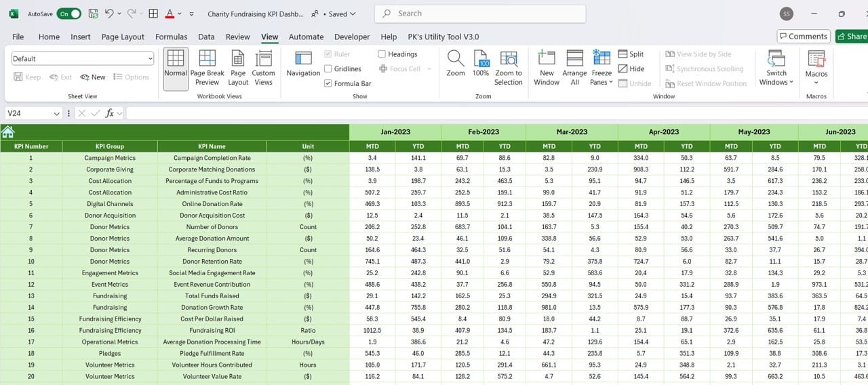Click the Comments button
The width and height of the screenshot is (868, 385).
click(804, 37)
